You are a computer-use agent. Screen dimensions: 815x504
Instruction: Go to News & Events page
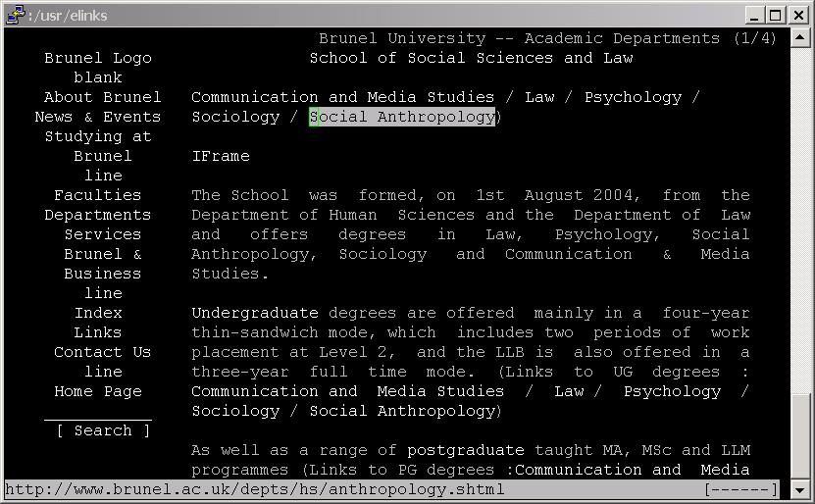point(97,117)
